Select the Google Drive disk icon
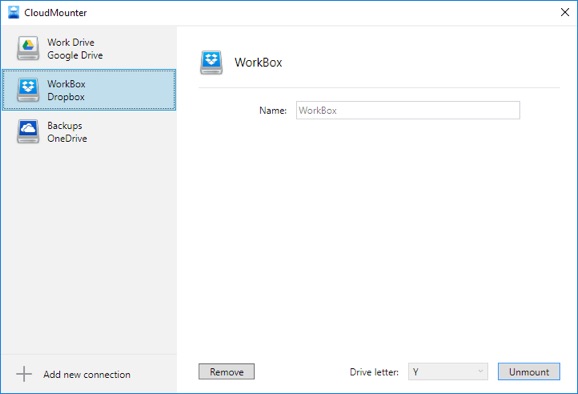Viewport: 578px width, 394px height. click(x=28, y=48)
